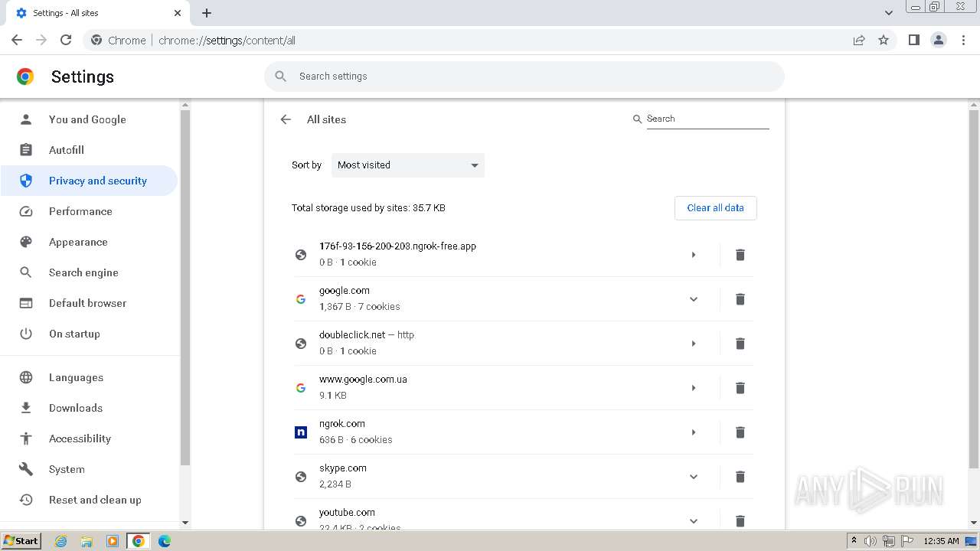Open Languages settings
Screen dimensions: 980x551
[x=90, y=377]
